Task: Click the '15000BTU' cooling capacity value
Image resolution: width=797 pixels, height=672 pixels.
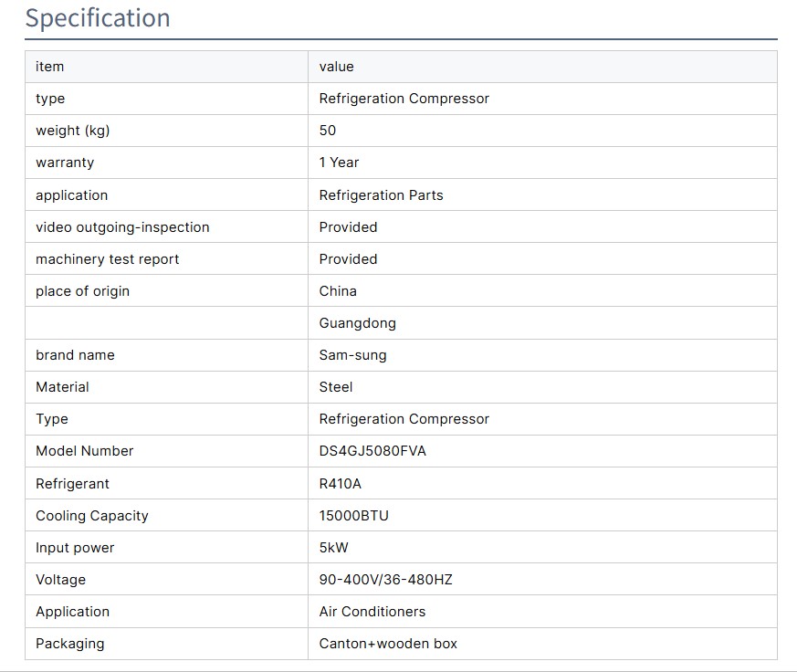Action: tap(353, 516)
